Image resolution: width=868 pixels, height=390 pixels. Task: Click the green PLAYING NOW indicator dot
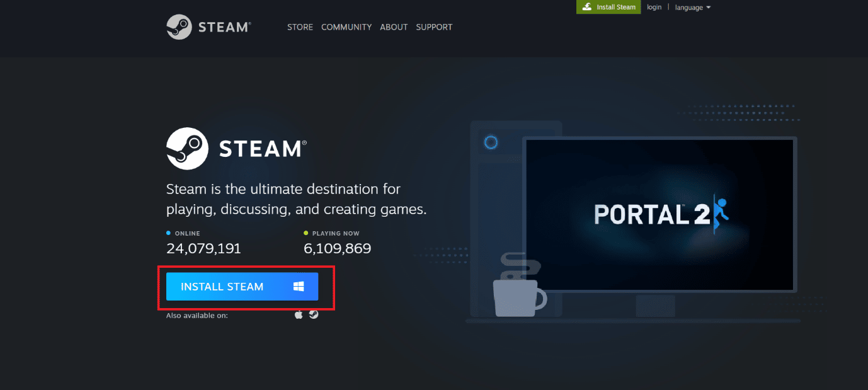(306, 232)
